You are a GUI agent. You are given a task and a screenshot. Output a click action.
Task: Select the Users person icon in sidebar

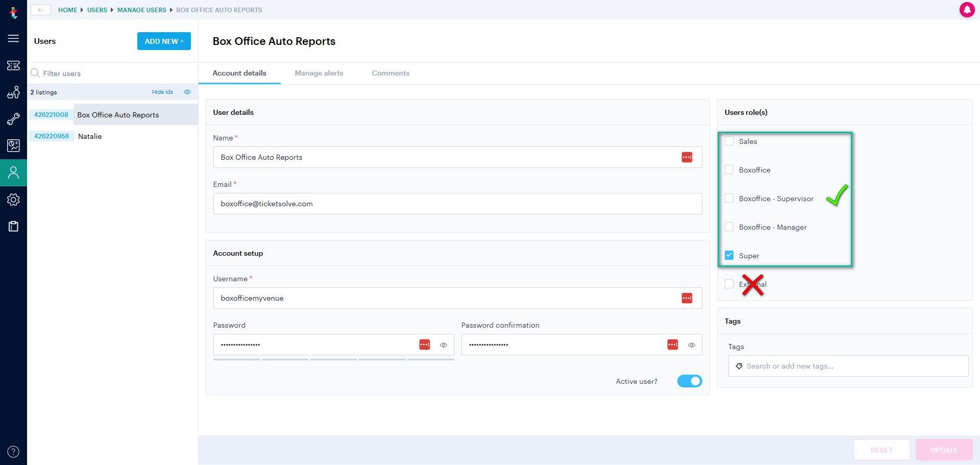coord(13,173)
